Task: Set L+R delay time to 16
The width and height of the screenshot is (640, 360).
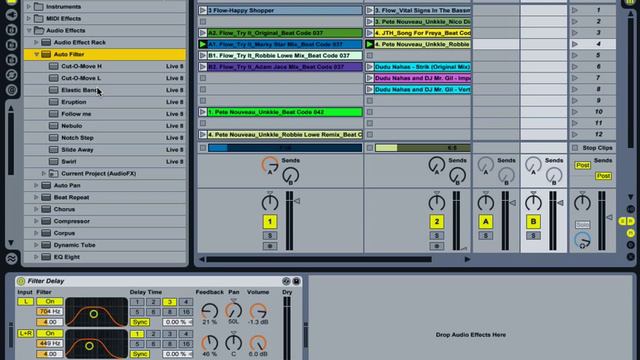Action: [185, 344]
